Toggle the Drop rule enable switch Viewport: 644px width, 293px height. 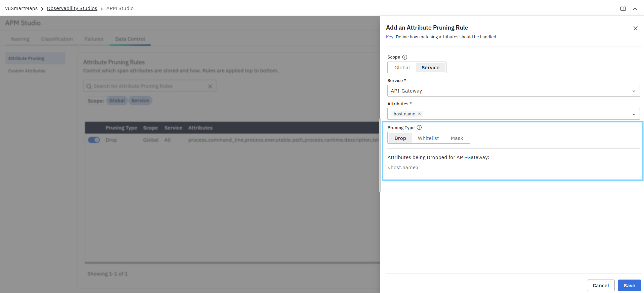[94, 140]
